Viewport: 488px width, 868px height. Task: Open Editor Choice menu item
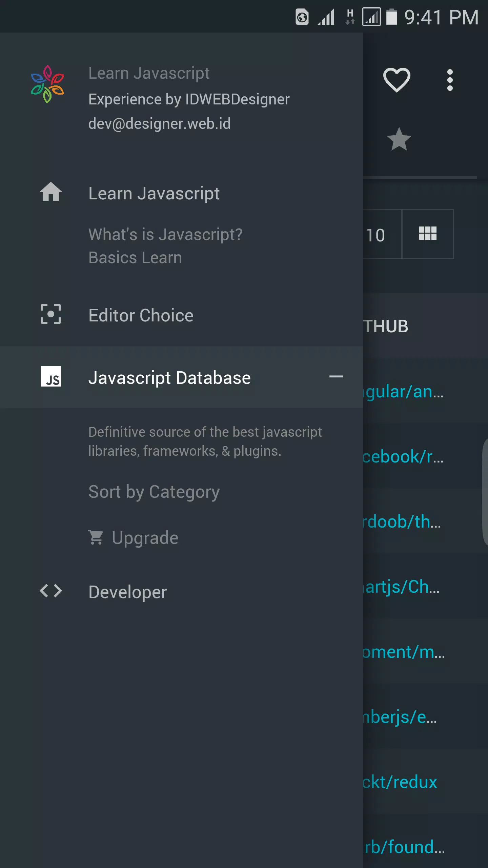(x=182, y=315)
